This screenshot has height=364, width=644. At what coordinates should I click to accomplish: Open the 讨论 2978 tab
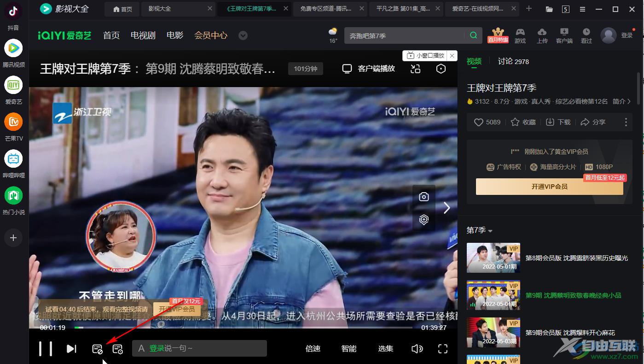pos(513,62)
